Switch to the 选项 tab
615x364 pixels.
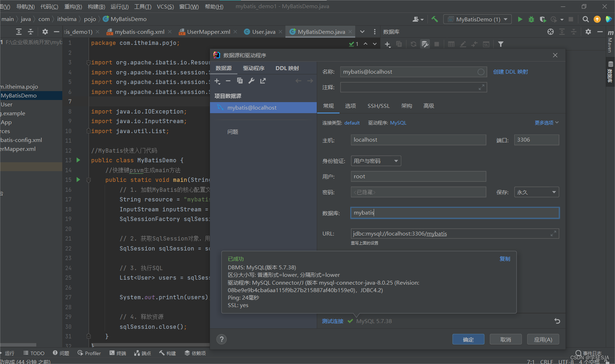[351, 106]
